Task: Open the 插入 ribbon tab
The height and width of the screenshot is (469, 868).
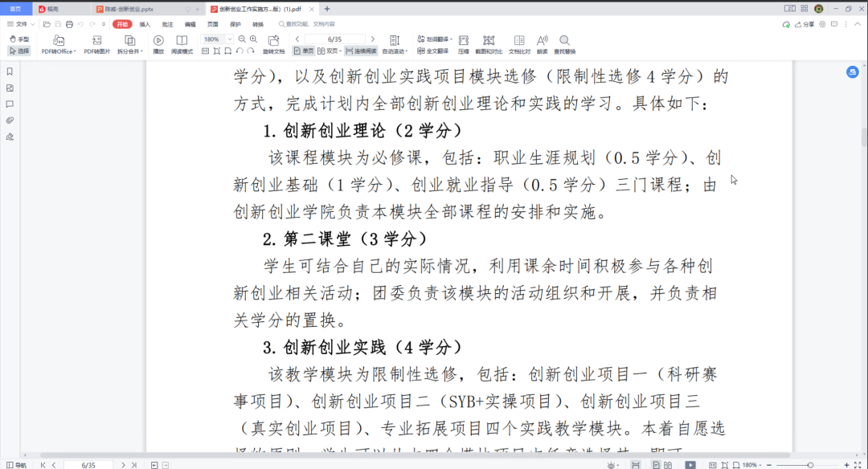Action: coord(145,24)
